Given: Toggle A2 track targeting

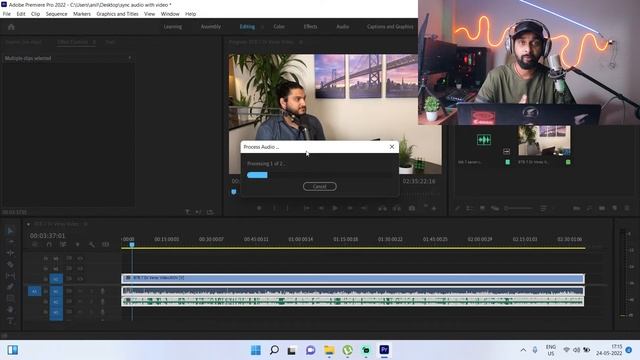Looking at the screenshot, I should (56, 302).
